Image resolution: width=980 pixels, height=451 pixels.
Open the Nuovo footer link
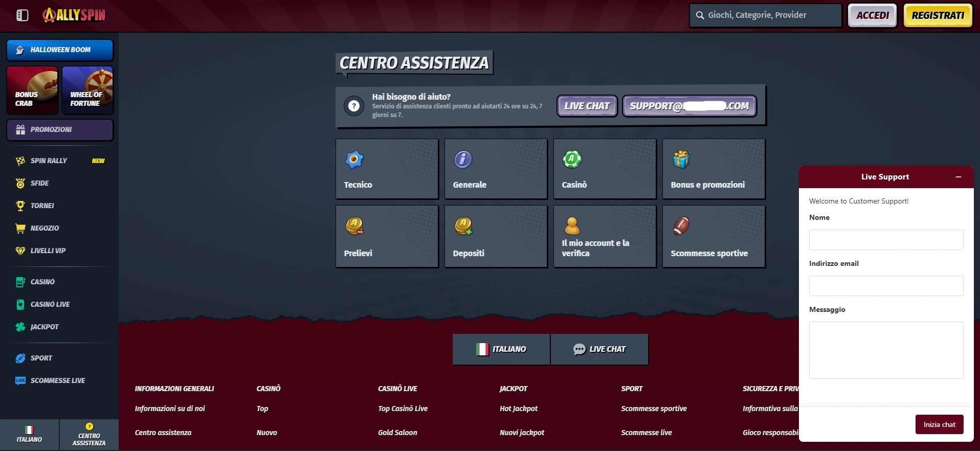(266, 433)
